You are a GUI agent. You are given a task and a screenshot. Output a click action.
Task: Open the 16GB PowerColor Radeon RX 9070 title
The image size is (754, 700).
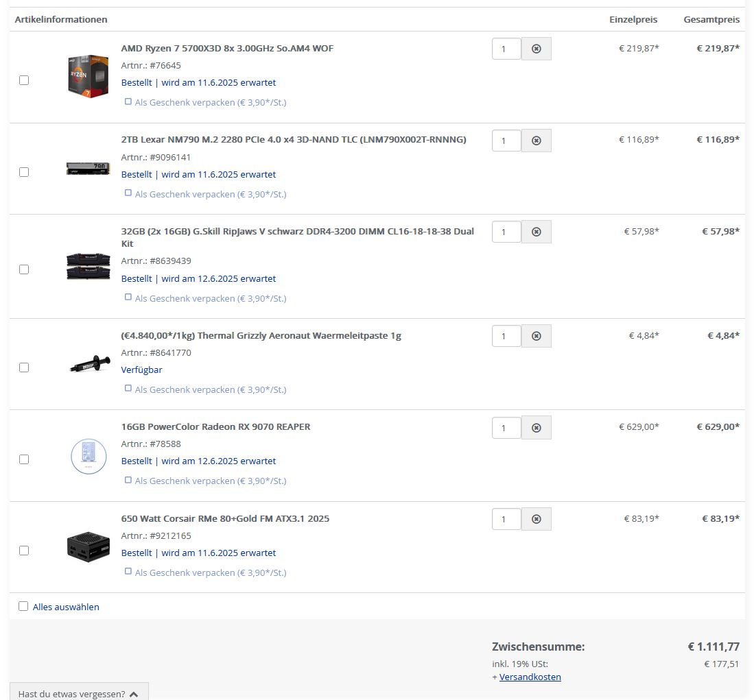215,426
